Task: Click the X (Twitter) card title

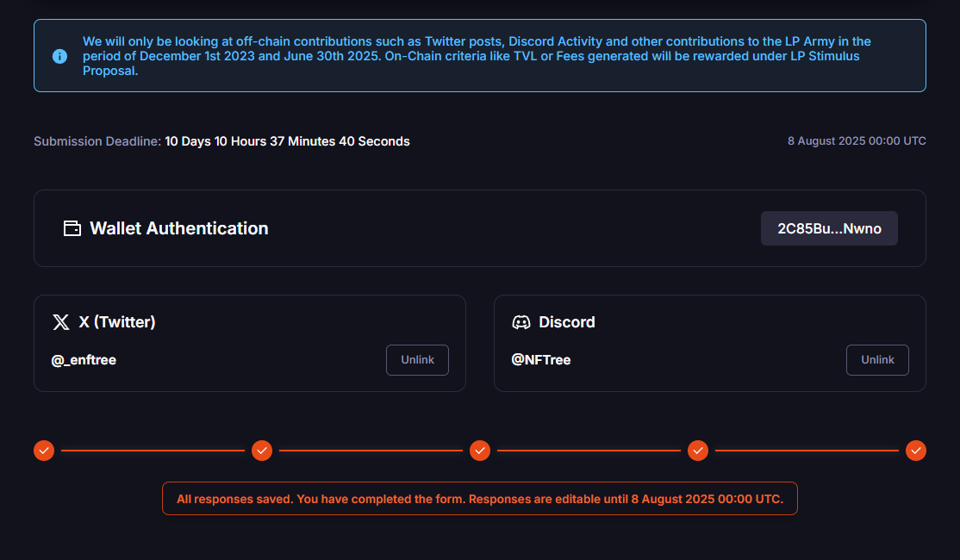Action: point(117,322)
